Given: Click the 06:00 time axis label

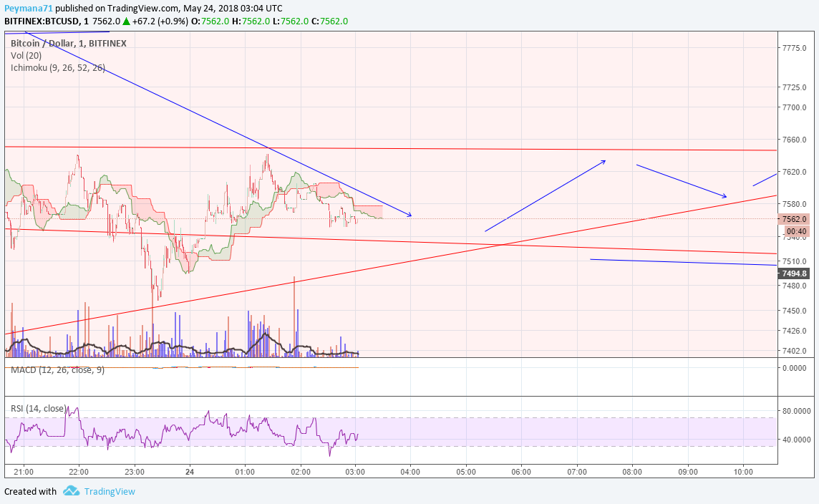Looking at the screenshot, I should point(521,472).
